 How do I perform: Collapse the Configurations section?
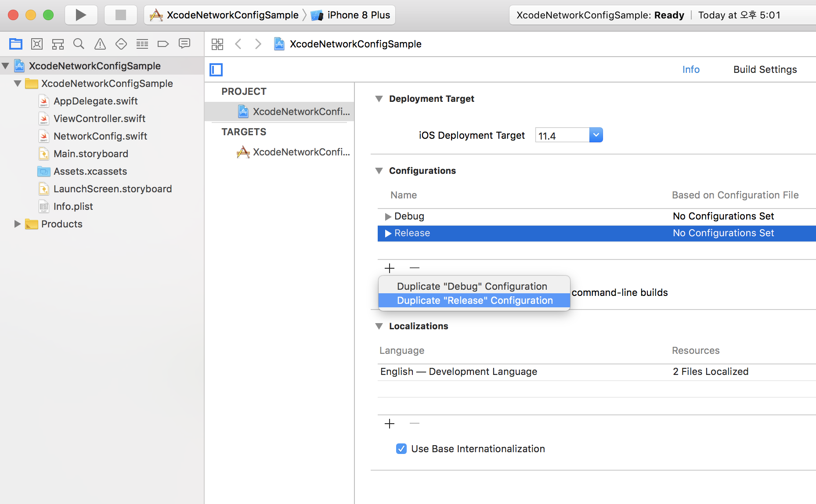[379, 171]
